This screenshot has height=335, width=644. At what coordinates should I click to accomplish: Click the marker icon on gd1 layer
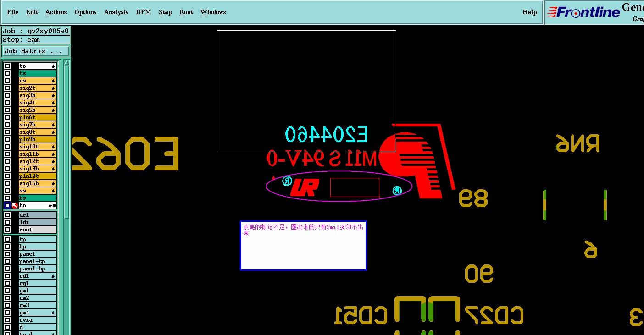coord(53,276)
